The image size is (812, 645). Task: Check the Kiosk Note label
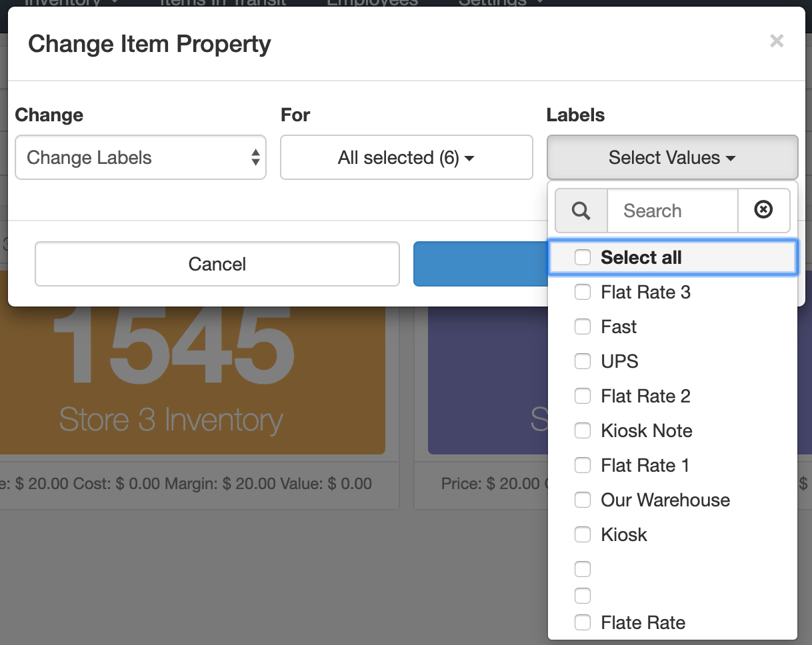[582, 430]
